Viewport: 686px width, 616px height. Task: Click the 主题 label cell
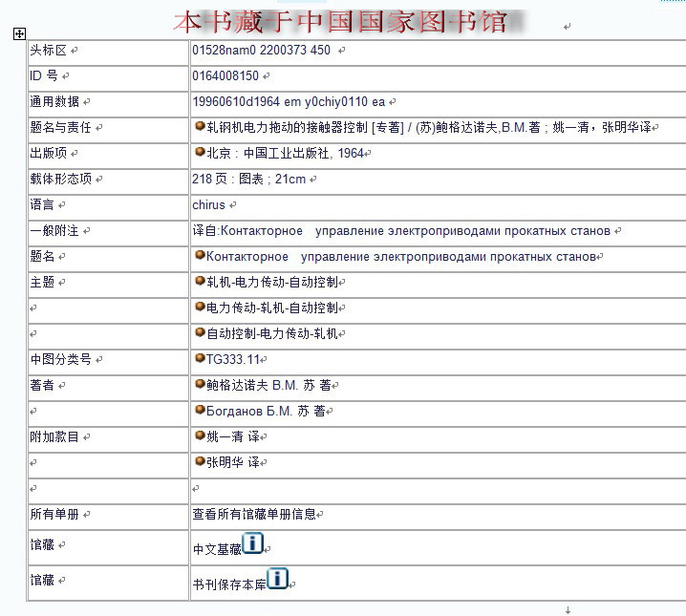109,285
